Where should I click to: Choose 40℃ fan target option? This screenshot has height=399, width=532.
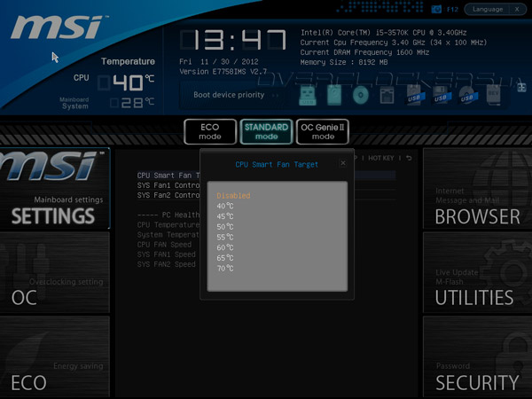pos(225,206)
